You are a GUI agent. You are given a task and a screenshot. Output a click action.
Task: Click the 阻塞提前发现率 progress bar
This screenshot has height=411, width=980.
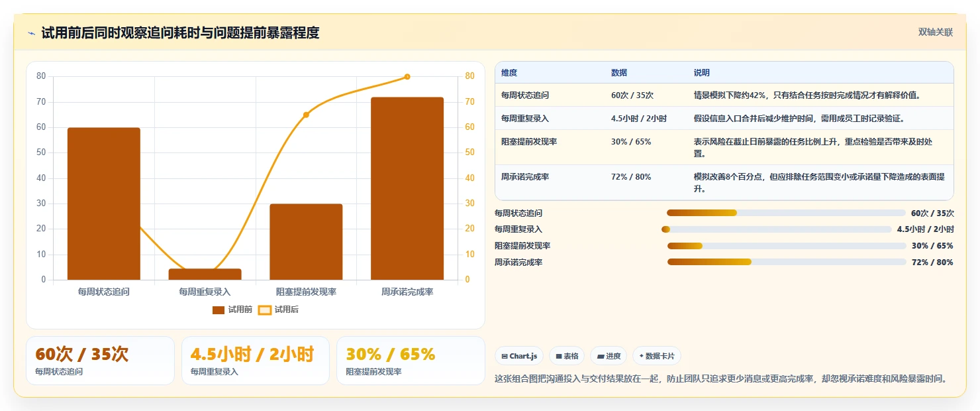(x=787, y=246)
